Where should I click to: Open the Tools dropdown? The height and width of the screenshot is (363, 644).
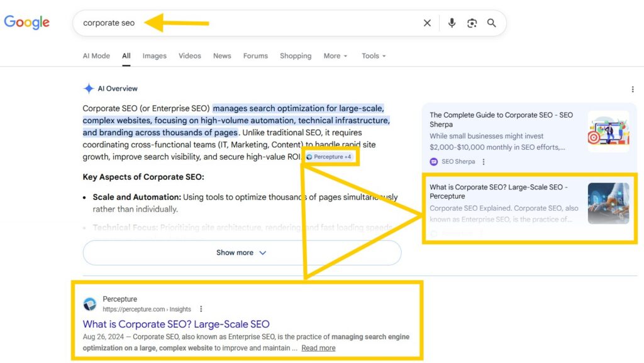(374, 56)
